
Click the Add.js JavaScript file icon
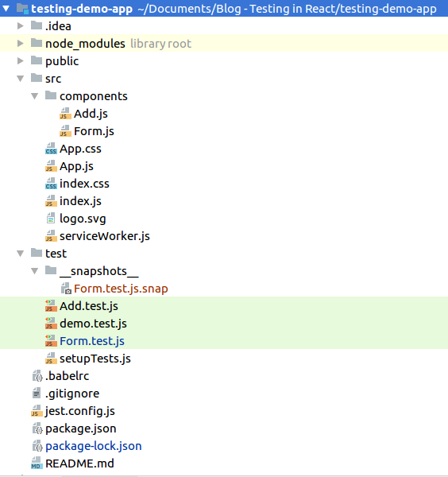pos(65,114)
